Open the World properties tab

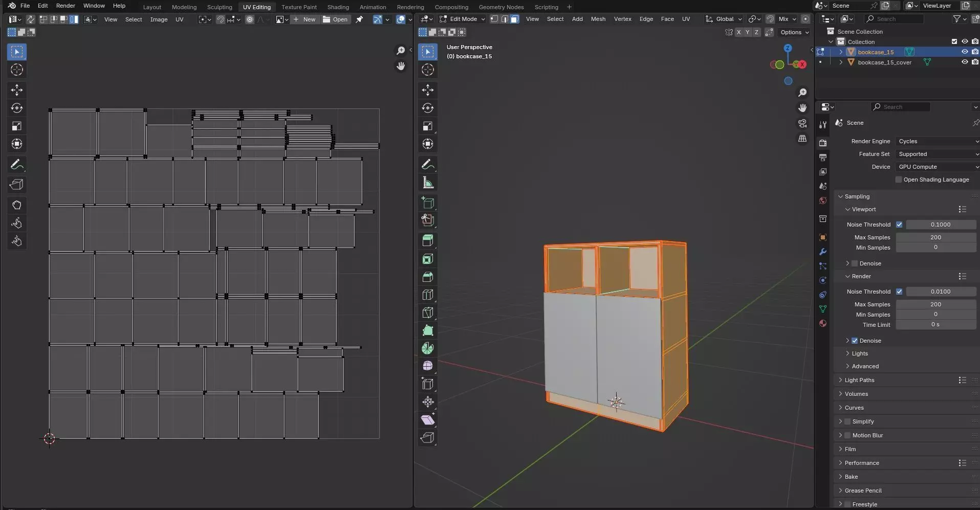[x=823, y=201]
